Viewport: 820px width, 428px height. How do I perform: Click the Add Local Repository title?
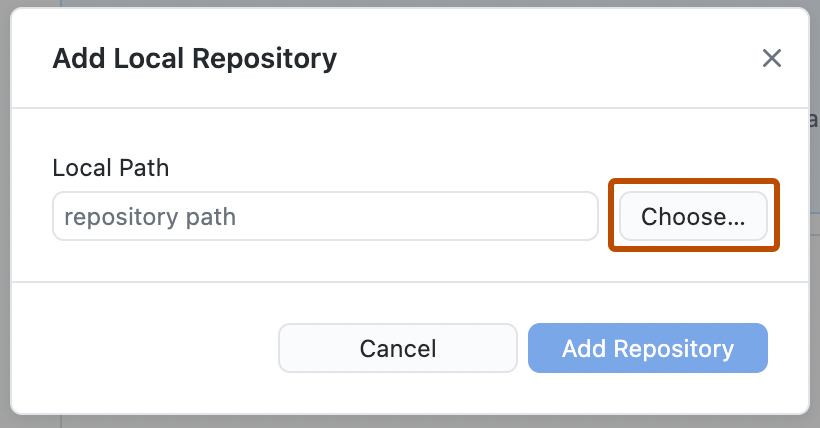pyautogui.click(x=194, y=59)
